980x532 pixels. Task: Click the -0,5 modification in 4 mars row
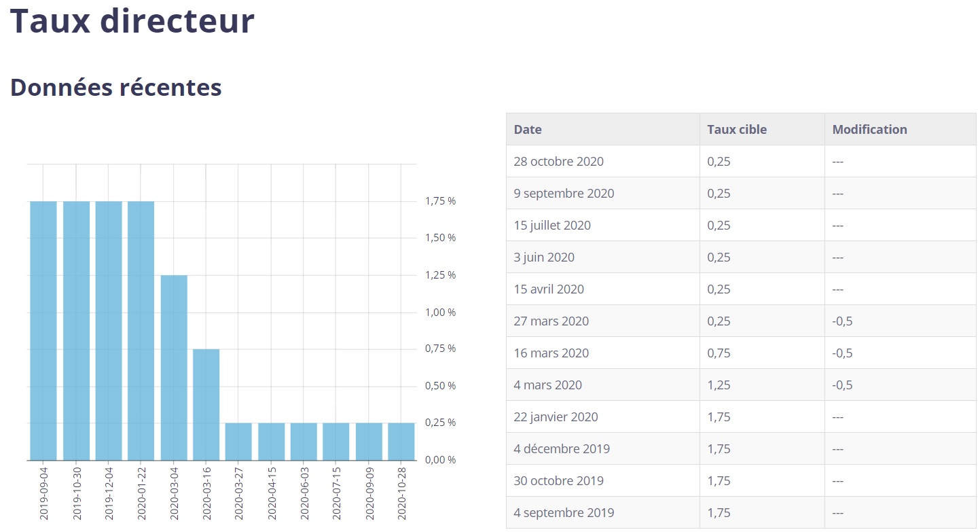(x=843, y=385)
